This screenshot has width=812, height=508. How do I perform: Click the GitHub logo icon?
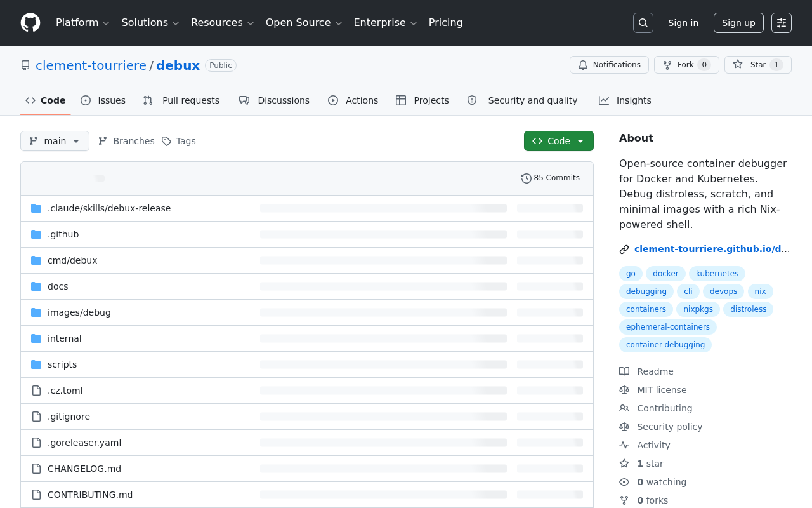tap(30, 23)
